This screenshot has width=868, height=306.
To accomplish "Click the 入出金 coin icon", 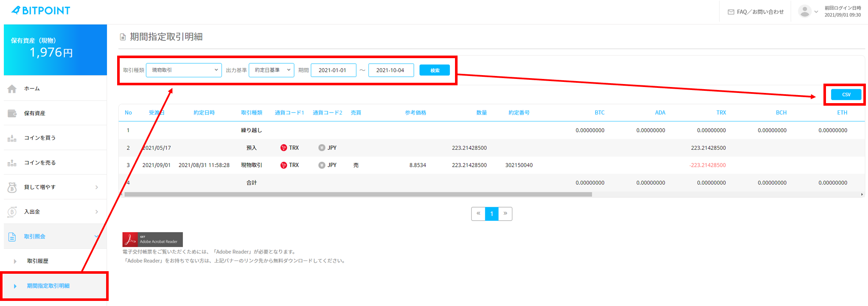I will 12,212.
